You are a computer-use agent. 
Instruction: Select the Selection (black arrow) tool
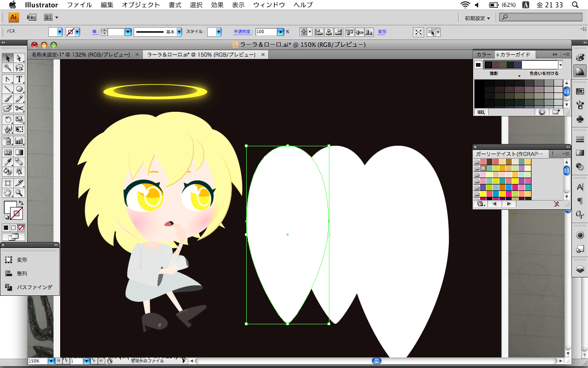(8, 58)
